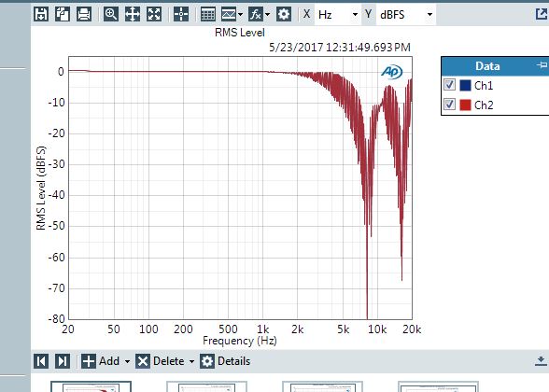Click the Add button
549x392 pixels.
[x=101, y=361]
